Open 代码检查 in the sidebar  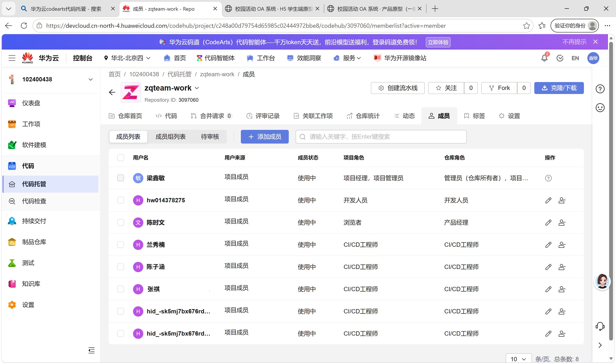click(34, 201)
